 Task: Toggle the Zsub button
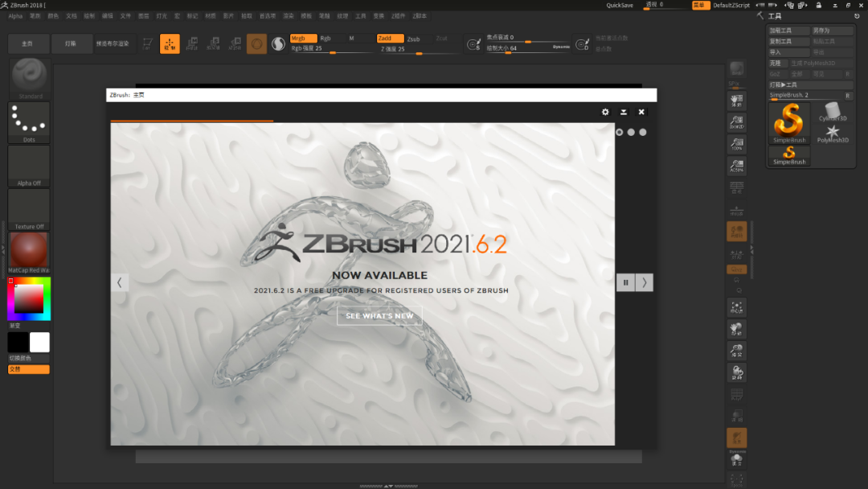point(419,39)
